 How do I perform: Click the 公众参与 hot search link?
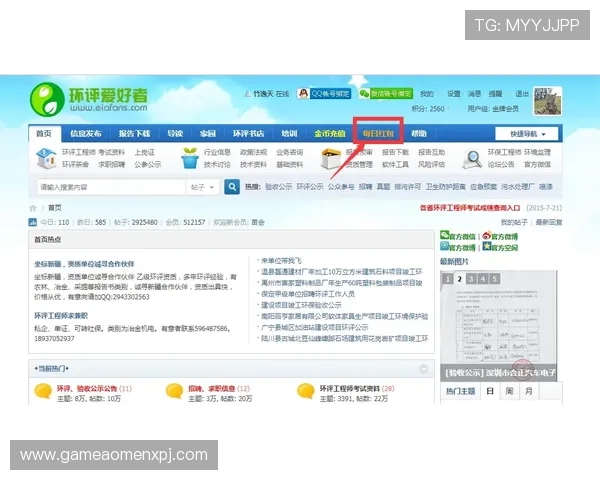tap(341, 187)
